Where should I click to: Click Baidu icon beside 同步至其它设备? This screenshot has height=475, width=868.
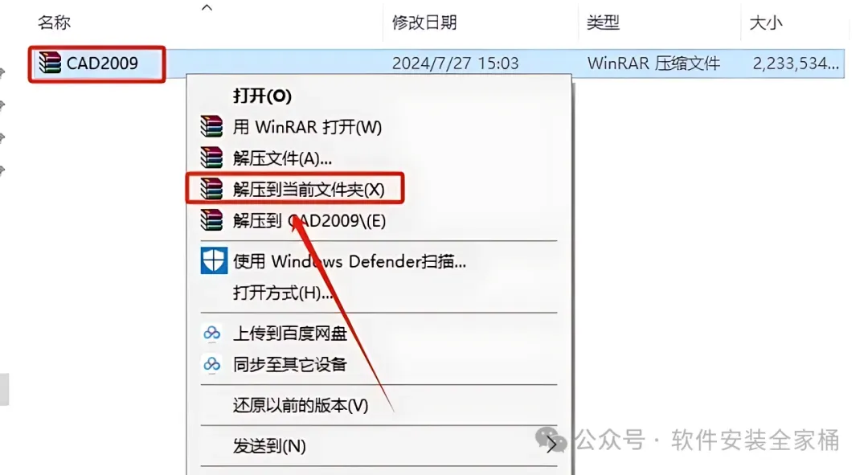point(211,364)
